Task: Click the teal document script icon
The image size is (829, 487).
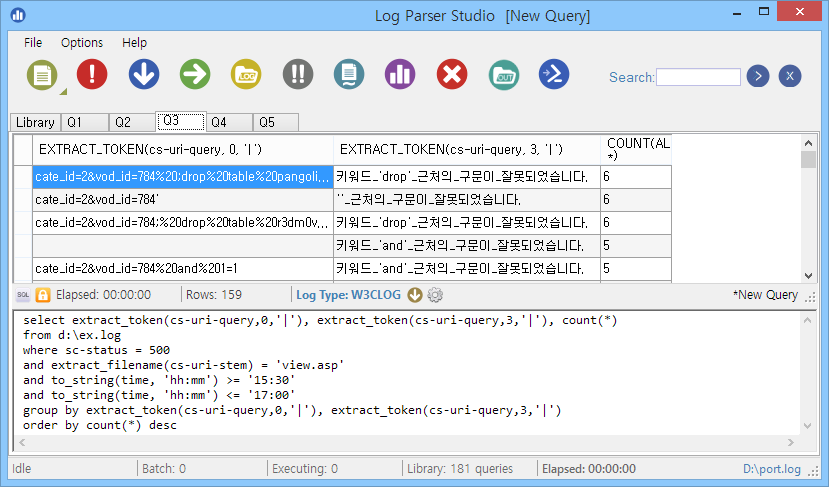Action: (x=349, y=74)
